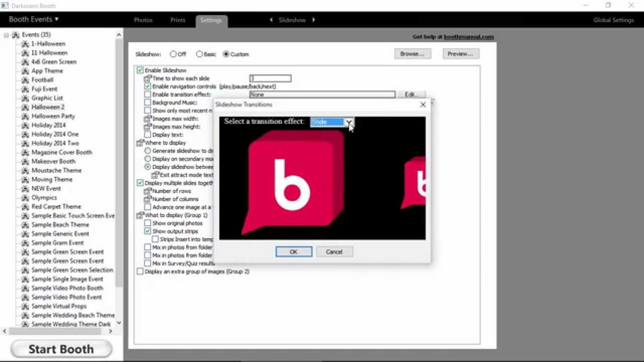
Task: Click the 'Number of columns' property icon
Action: pyautogui.click(x=147, y=199)
